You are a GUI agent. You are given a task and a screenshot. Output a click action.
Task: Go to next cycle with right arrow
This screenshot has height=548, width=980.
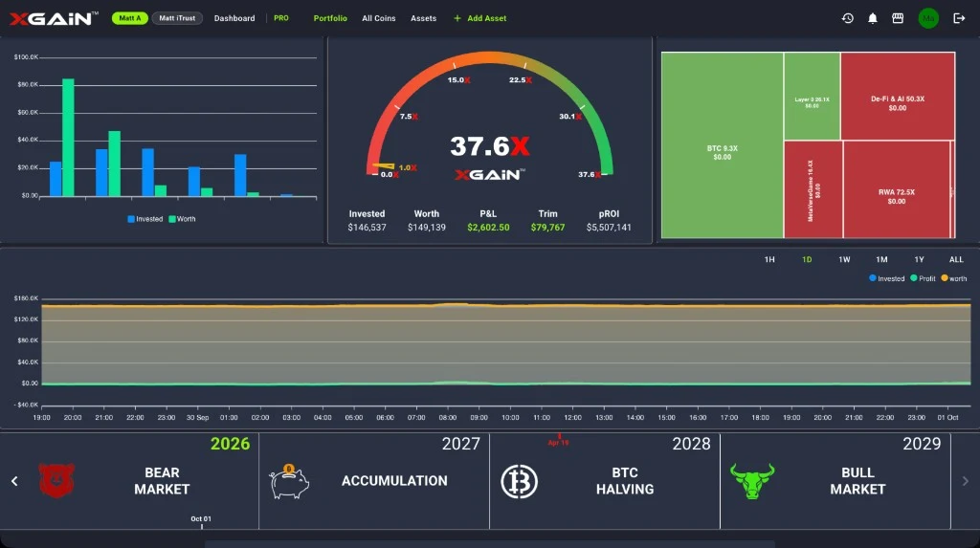[x=965, y=481]
